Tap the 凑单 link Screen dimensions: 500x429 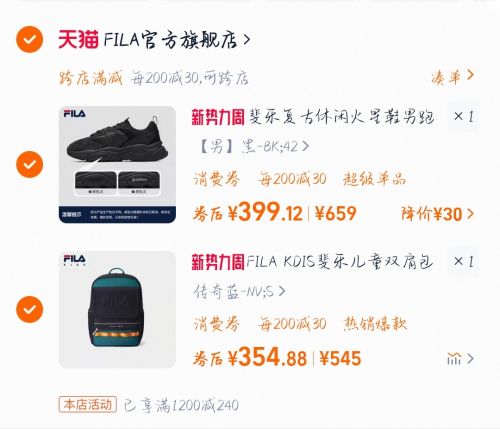(x=452, y=77)
